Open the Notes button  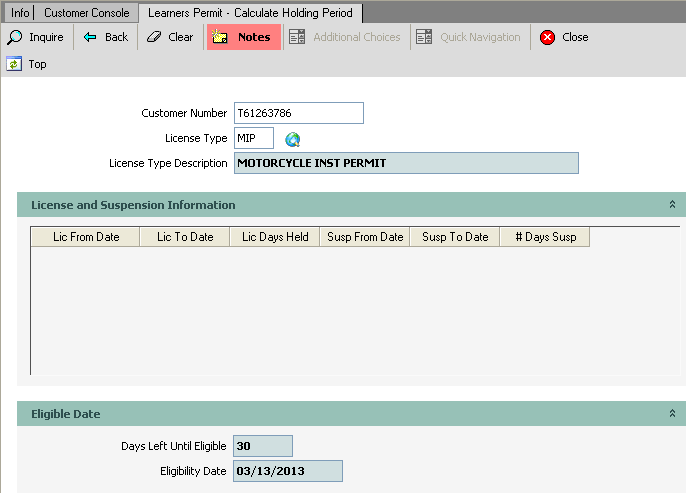(243, 37)
